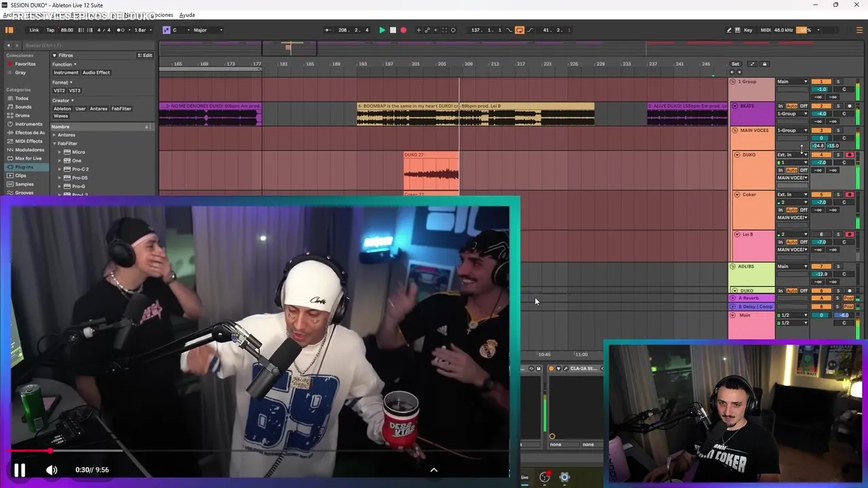Toggle the automation arm icon
The width and height of the screenshot is (868, 488).
(427, 30)
